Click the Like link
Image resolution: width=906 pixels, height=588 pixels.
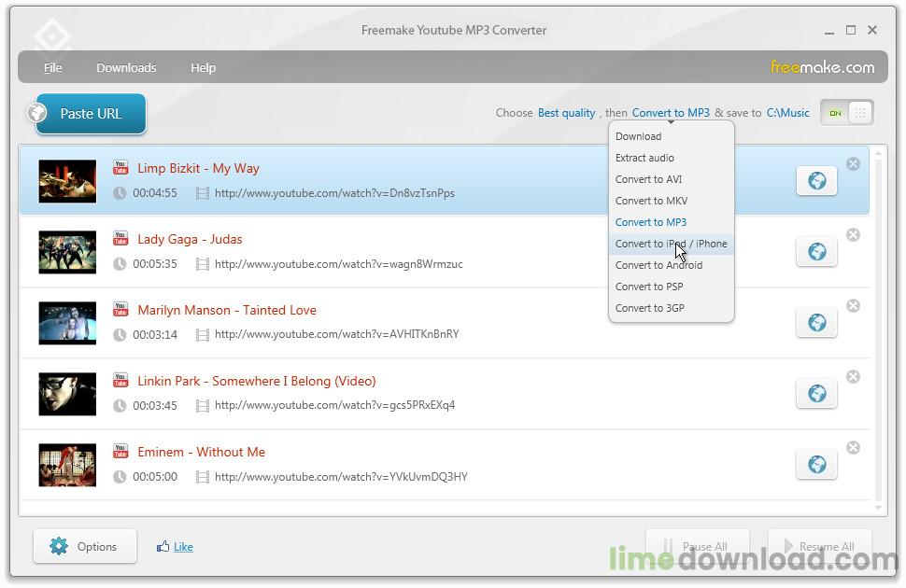[x=183, y=546]
